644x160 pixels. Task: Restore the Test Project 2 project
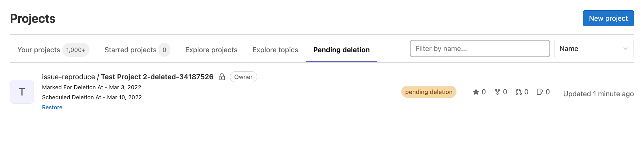(x=52, y=107)
